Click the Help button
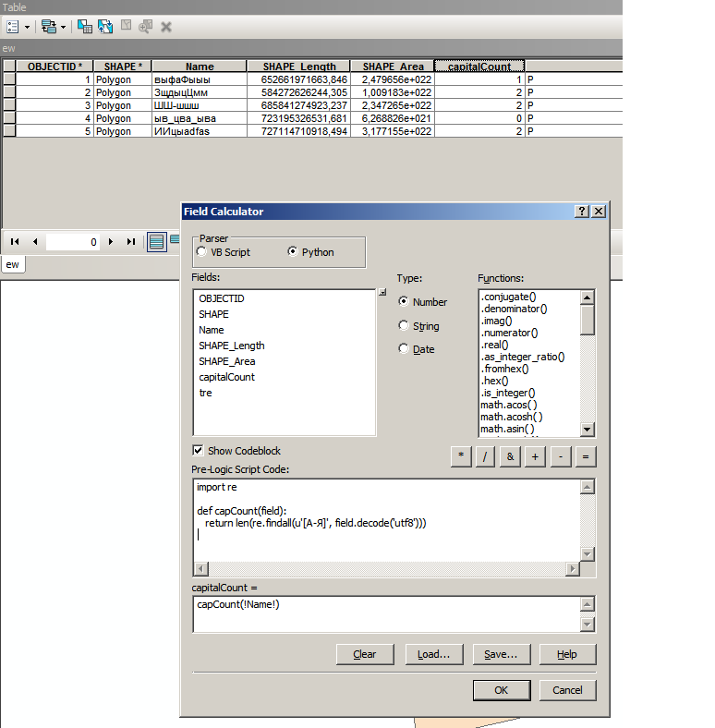The image size is (715, 728). point(567,654)
